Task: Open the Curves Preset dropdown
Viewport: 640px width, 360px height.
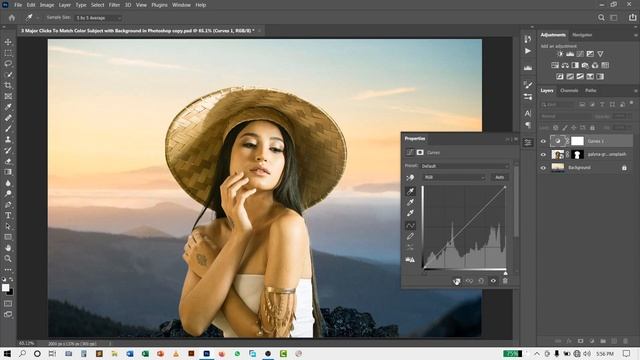Action: pyautogui.click(x=465, y=166)
